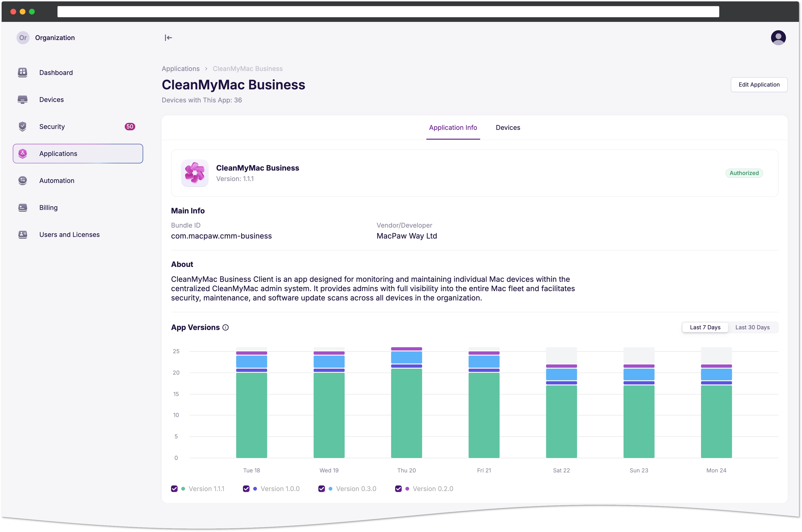Toggle the Version 0.3.0 checkbox

322,488
